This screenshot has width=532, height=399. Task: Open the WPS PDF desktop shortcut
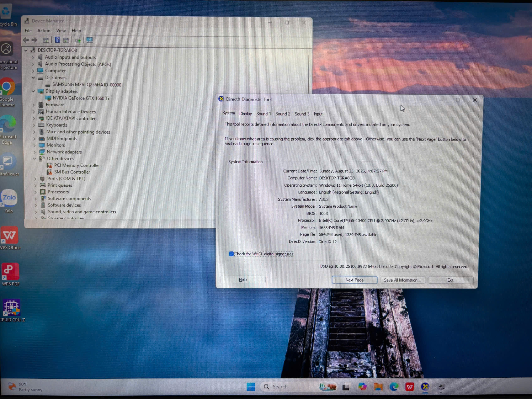[10, 274]
